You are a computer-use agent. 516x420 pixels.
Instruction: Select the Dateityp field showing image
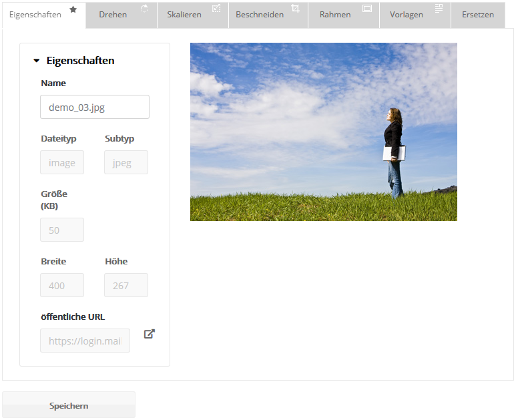62,162
